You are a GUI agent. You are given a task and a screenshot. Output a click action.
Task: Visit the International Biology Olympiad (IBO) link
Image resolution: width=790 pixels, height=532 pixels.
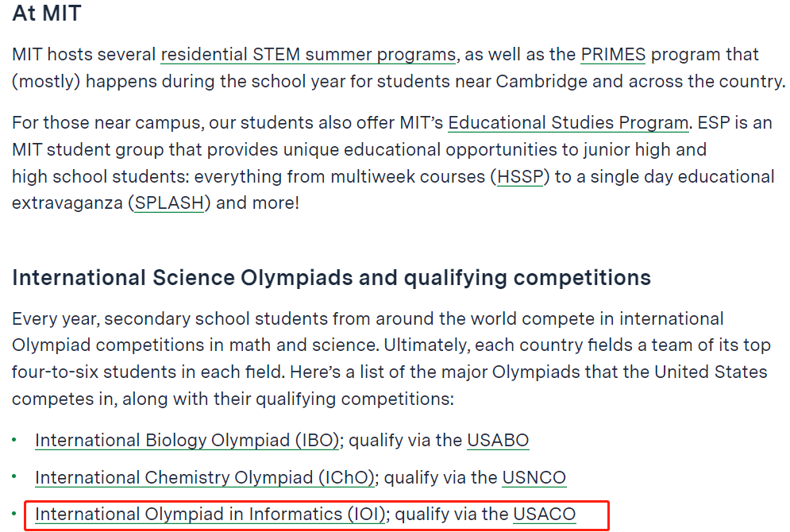coord(187,440)
